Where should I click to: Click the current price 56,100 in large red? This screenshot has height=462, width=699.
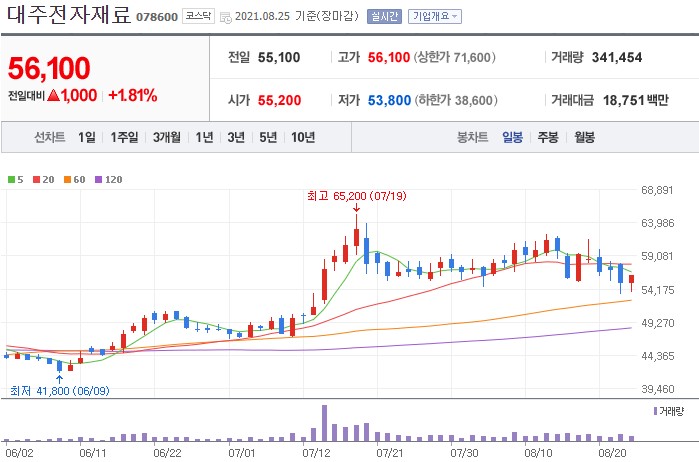click(x=49, y=68)
